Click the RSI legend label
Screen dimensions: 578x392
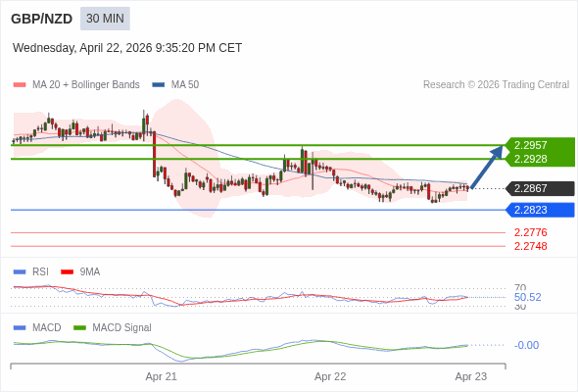[40, 272]
